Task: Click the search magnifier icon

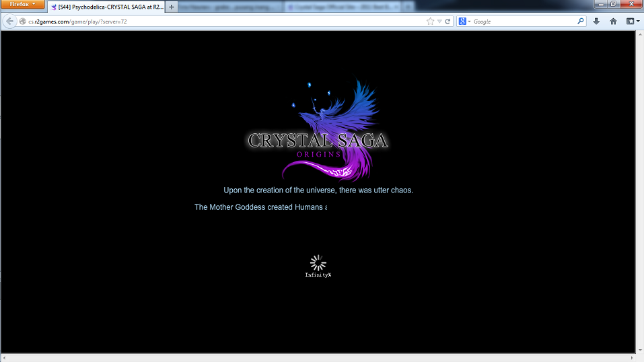Action: coord(581,22)
